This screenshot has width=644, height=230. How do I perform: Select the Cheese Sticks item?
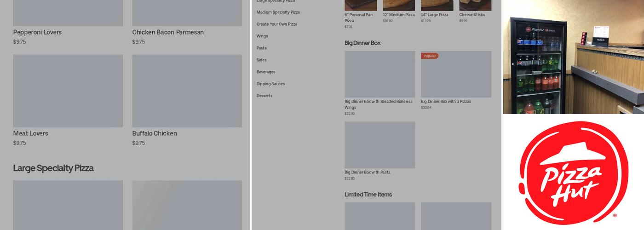(x=472, y=15)
